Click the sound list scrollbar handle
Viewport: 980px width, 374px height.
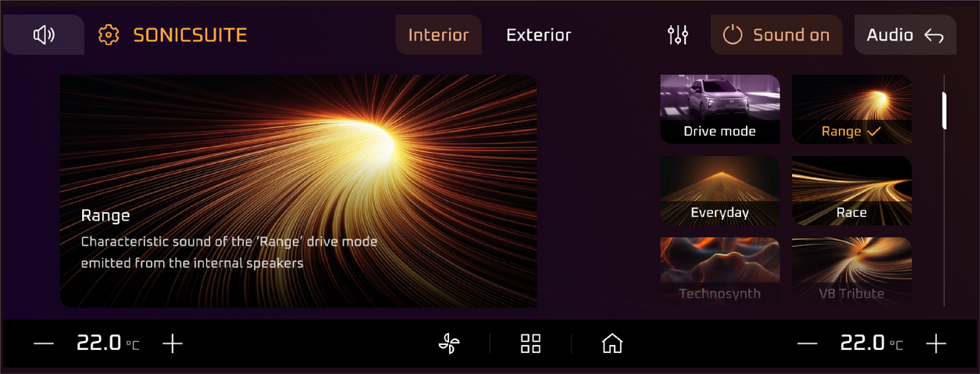pos(944,110)
